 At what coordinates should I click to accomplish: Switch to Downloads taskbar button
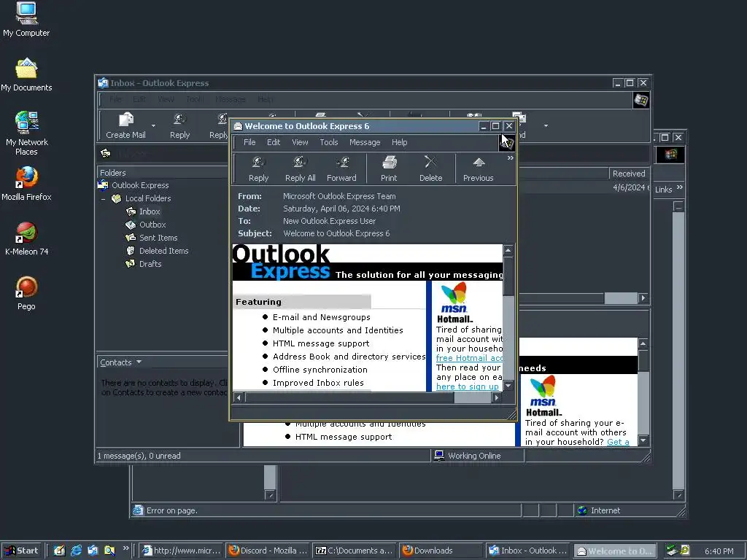(x=440, y=551)
